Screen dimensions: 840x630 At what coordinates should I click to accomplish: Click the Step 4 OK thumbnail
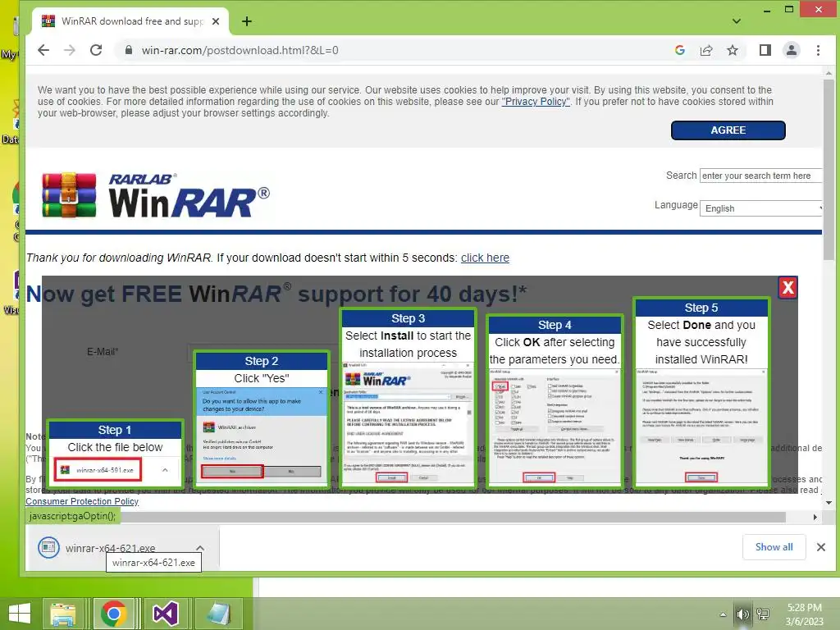[x=555, y=401]
